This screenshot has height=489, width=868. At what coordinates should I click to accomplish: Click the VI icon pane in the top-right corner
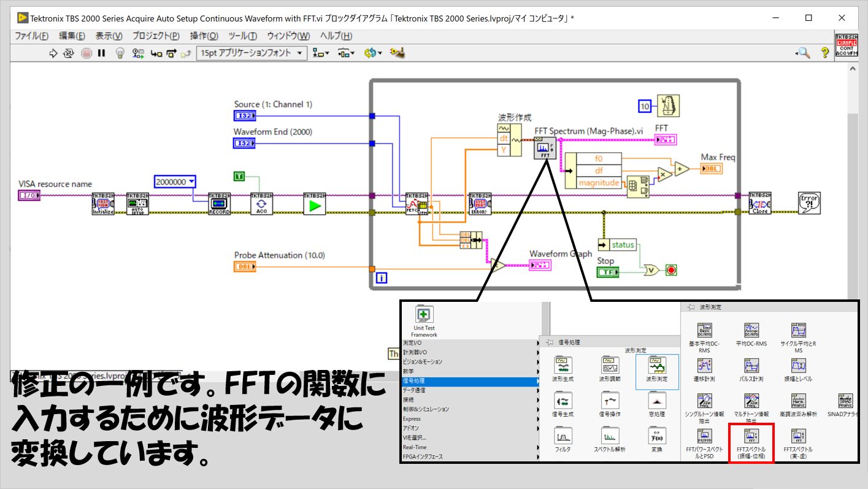847,44
